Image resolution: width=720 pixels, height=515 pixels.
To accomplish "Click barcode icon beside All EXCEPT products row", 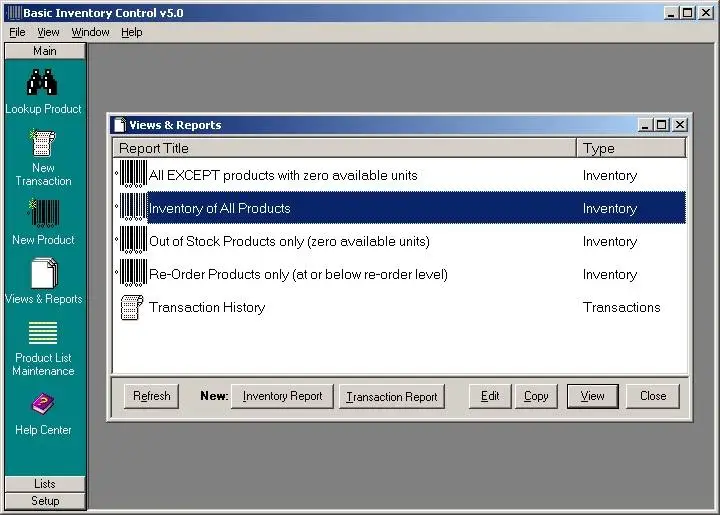I will (x=133, y=174).
